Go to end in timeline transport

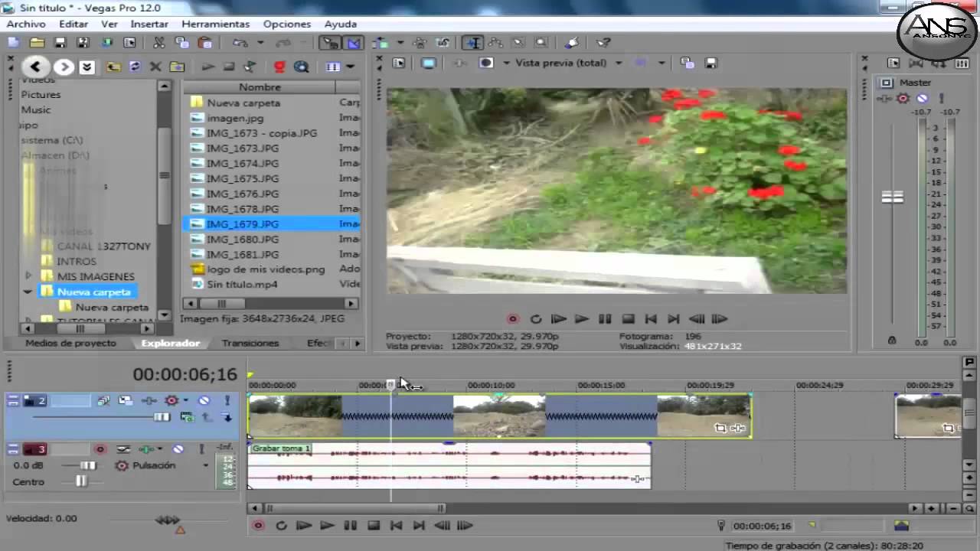coord(419,526)
